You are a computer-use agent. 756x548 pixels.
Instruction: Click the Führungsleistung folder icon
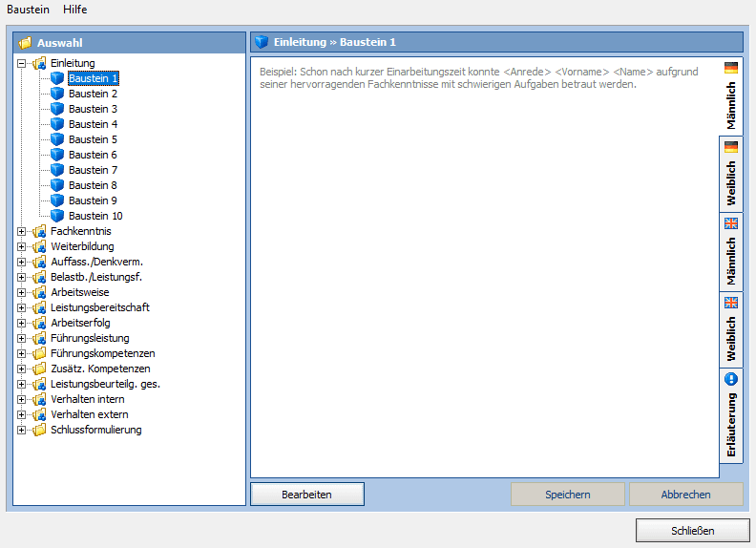tap(39, 338)
